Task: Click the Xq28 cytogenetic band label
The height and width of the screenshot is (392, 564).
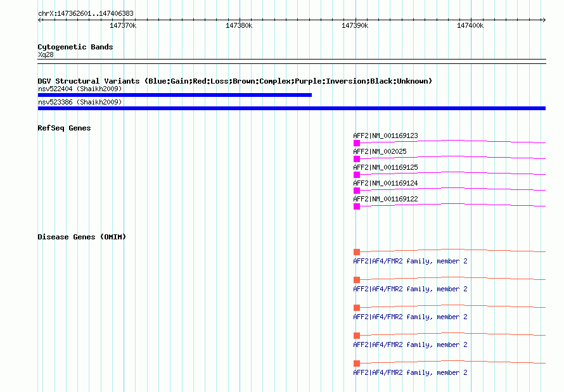Action: [x=46, y=54]
